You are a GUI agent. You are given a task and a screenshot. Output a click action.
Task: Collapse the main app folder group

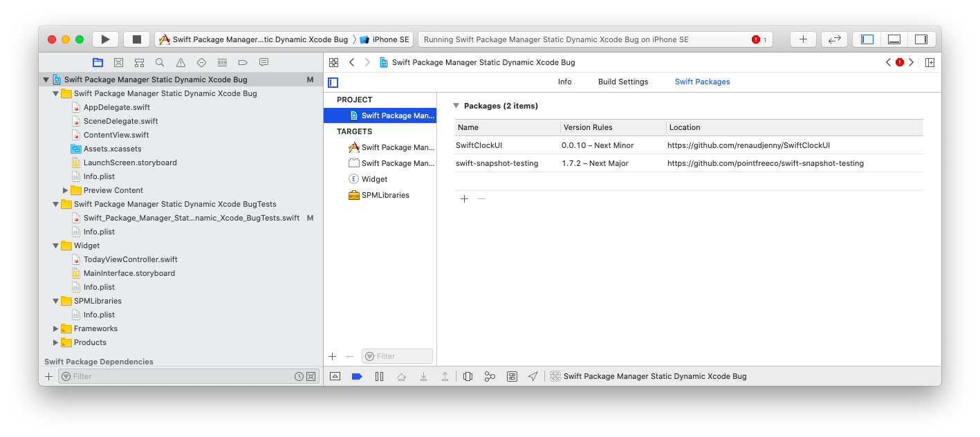point(56,93)
